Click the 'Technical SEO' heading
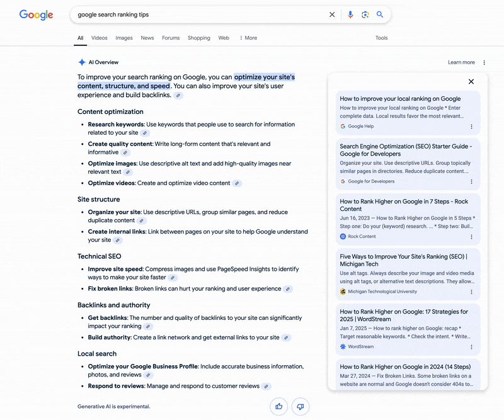The image size is (504, 420). coord(100,256)
